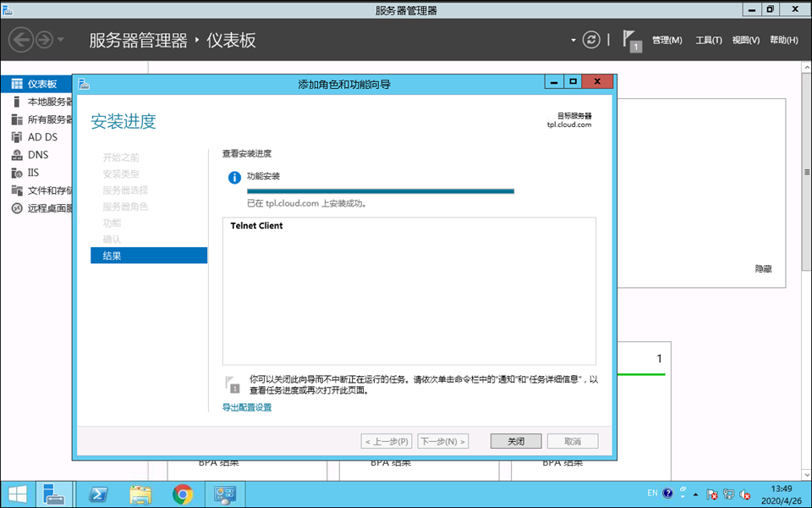
Task: Click the 导出配置设置 link
Action: click(247, 407)
